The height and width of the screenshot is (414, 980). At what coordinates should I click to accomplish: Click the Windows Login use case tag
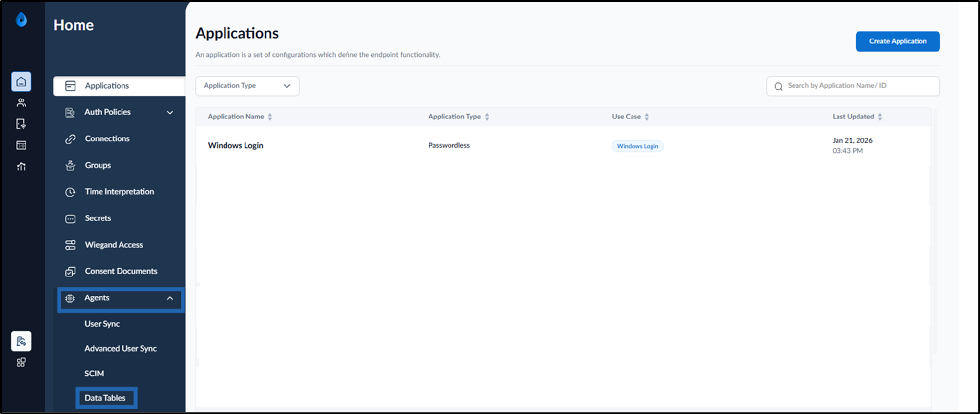click(637, 146)
